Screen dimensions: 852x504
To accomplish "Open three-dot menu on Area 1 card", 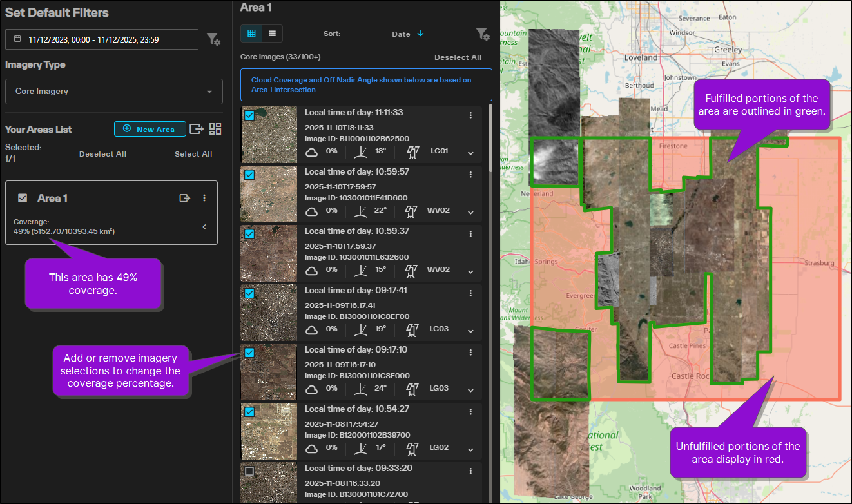I will coord(204,198).
